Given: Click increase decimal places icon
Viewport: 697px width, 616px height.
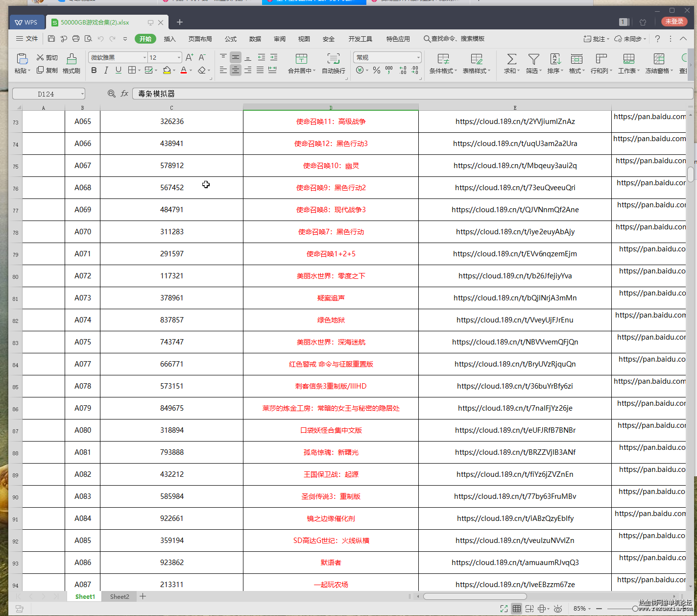Looking at the screenshot, I should tap(403, 71).
